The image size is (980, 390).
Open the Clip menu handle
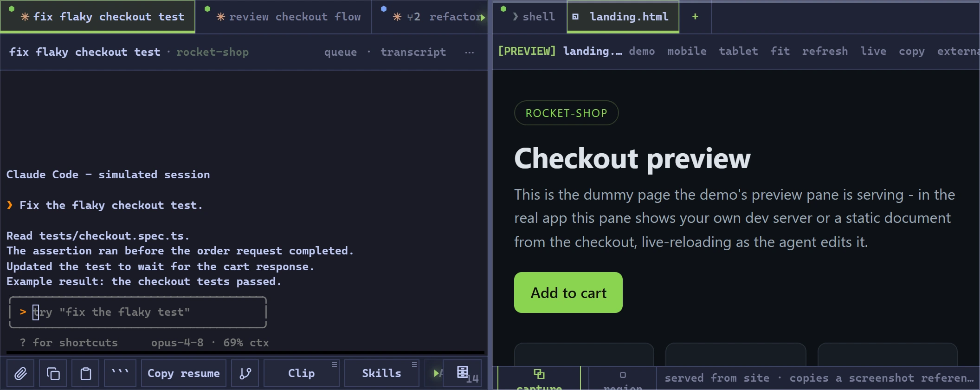tap(334, 364)
